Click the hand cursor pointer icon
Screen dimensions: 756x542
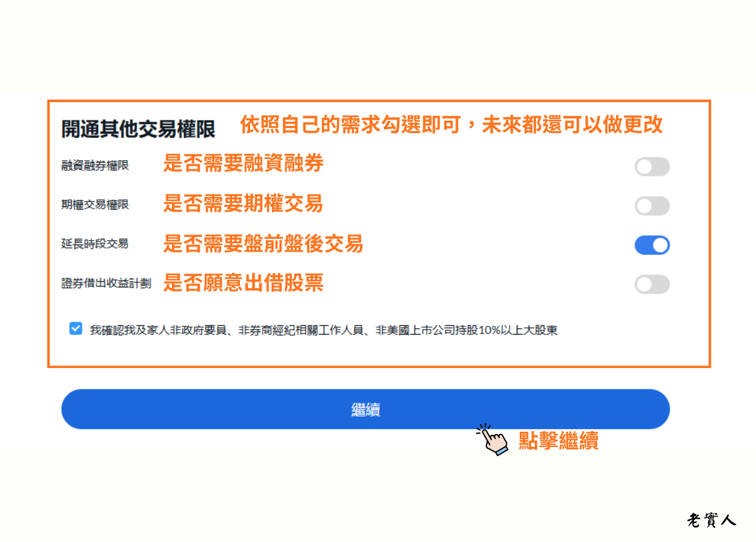click(x=492, y=440)
